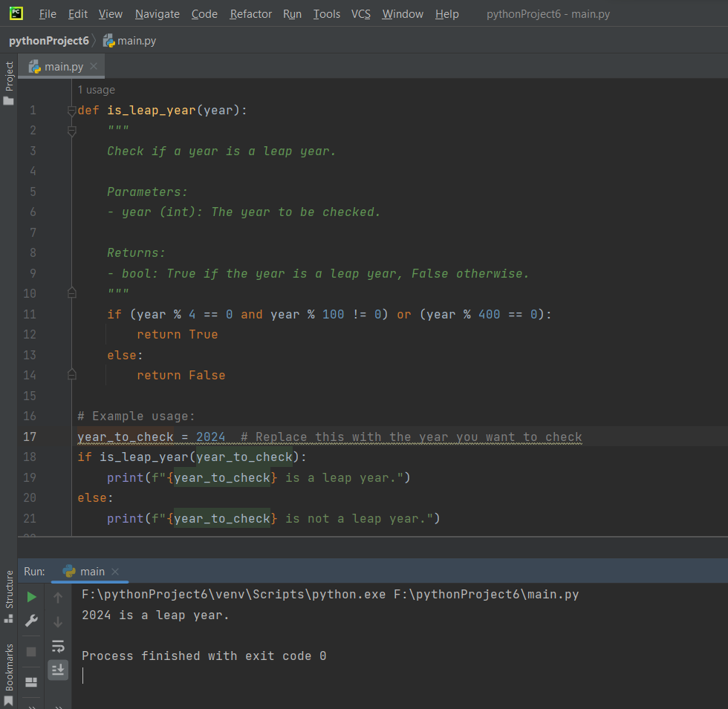The width and height of the screenshot is (728, 709).
Task: Click pythonProject6 in the breadcrumb bar
Action: coord(48,41)
